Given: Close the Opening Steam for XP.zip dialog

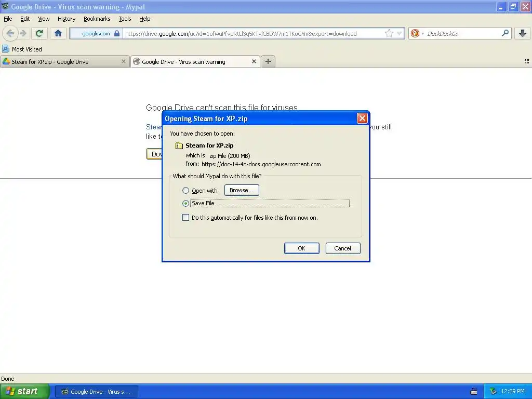Looking at the screenshot, I should tap(362, 118).
